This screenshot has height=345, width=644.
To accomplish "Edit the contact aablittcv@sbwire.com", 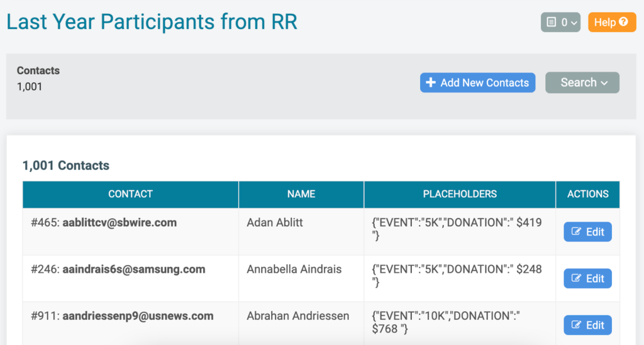I will click(x=588, y=232).
